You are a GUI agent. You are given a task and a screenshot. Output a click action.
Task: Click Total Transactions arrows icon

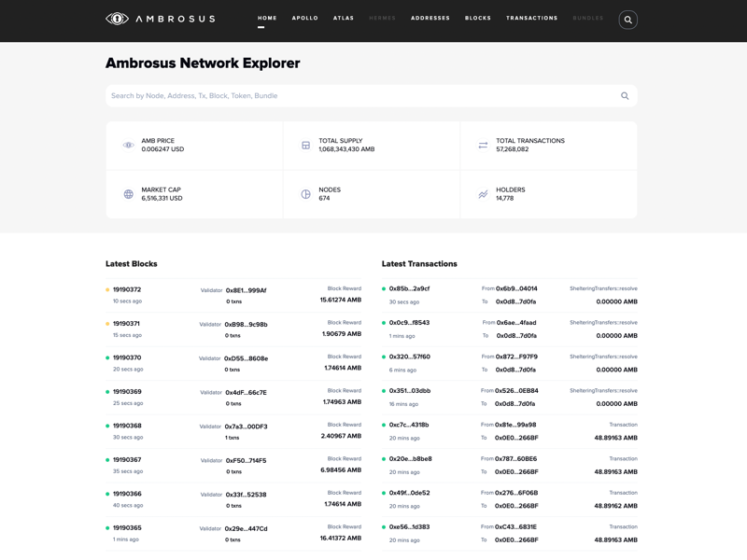click(x=483, y=145)
